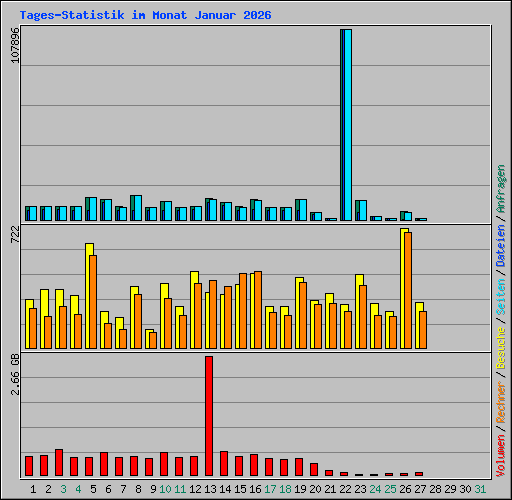Select green day label '4'
This screenshot has width=512, height=500.
78,489
